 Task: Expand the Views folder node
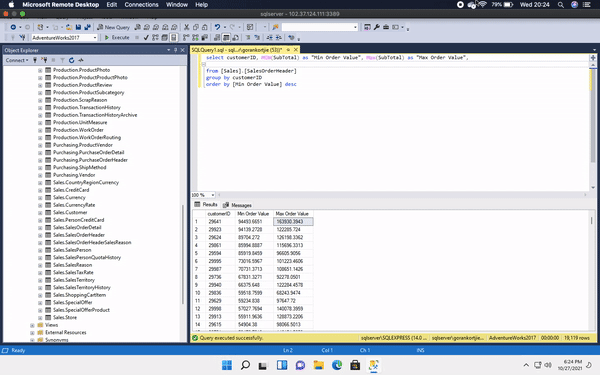coord(33,325)
